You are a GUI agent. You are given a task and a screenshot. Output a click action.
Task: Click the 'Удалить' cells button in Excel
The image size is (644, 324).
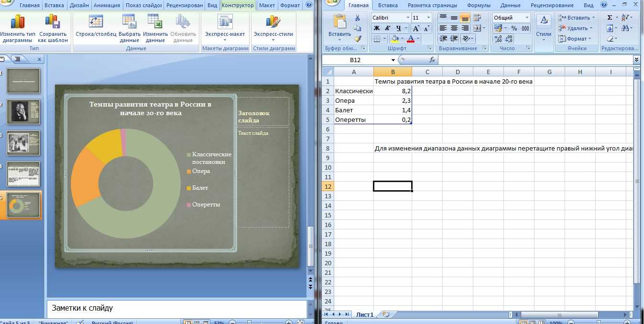575,28
